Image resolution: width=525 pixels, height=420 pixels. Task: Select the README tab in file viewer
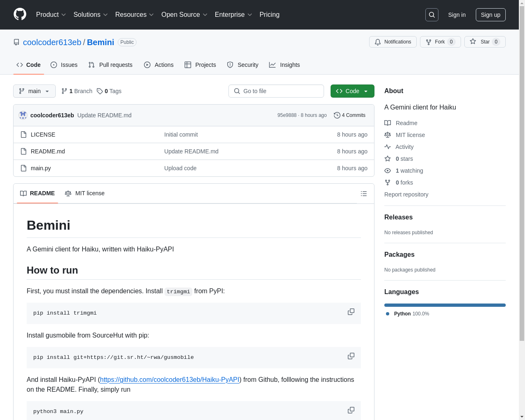[x=37, y=193]
